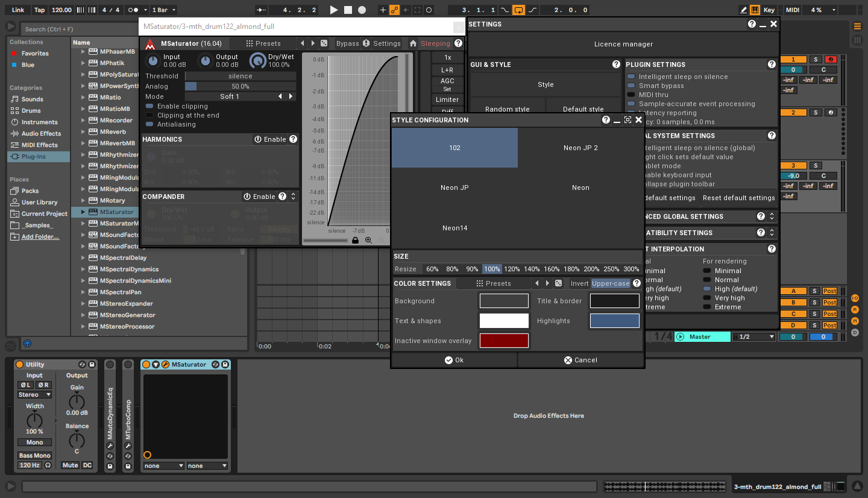Load previous MSaturator preset with left arrow
Viewport: 868px width, 498px height.
click(x=303, y=43)
